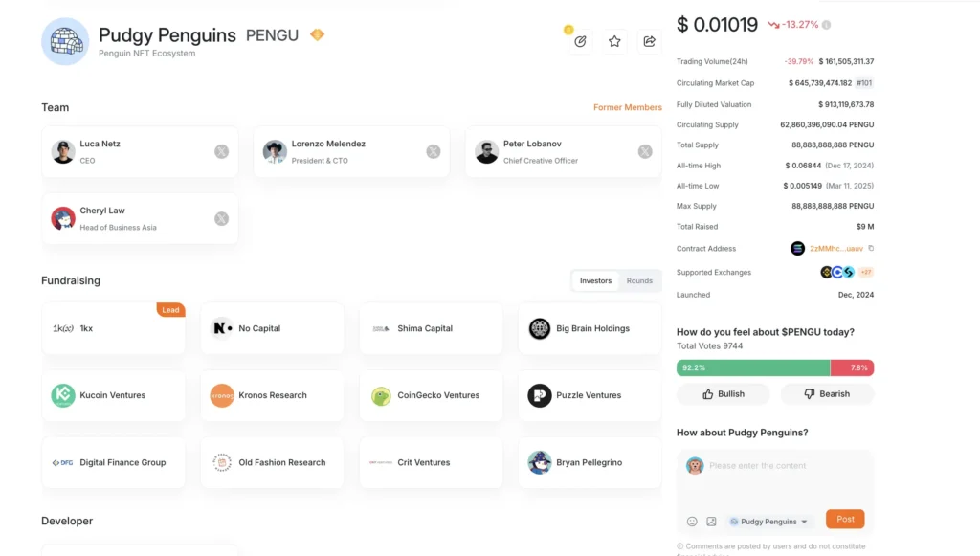Viewport: 980px width, 556px height.
Task: Expand the +27 supported exchanges
Action: [865, 273]
